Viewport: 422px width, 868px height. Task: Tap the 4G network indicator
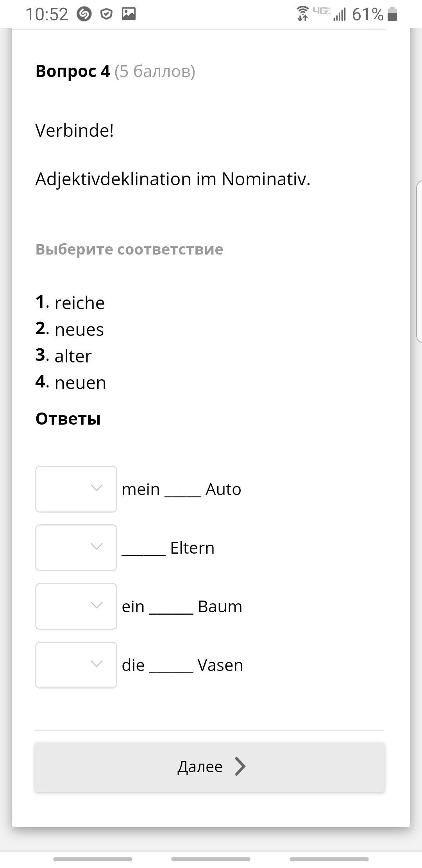coord(322,11)
